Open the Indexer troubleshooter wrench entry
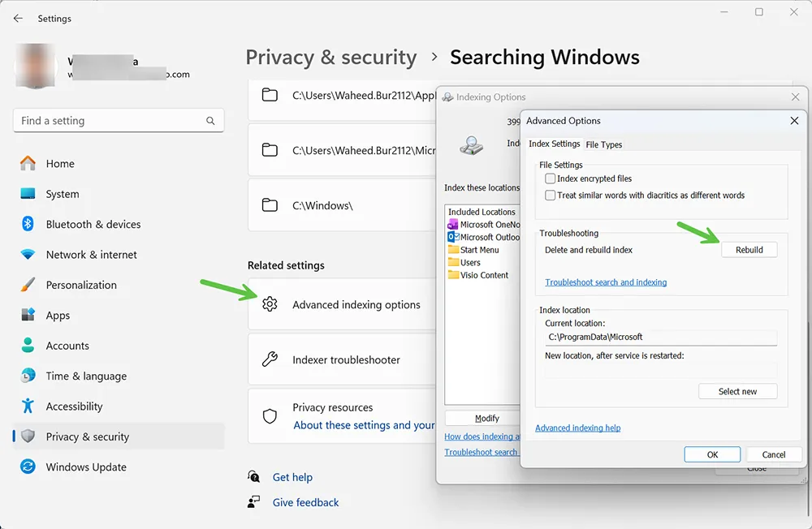 pos(270,359)
